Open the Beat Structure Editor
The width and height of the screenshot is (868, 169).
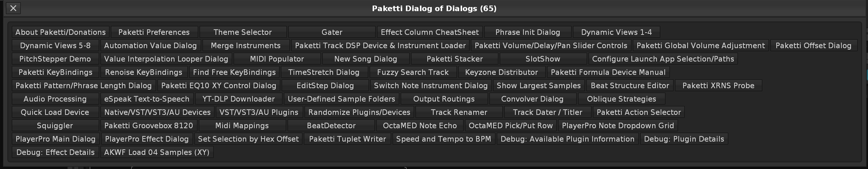pyautogui.click(x=630, y=86)
